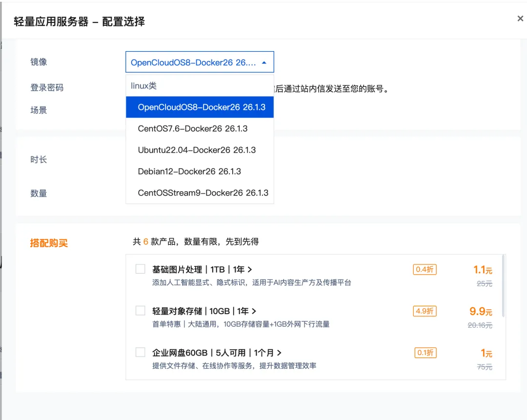Screen dimensions: 527x420
Task: Check the 轻量对象存储 10GB checkbox
Action: 140,310
